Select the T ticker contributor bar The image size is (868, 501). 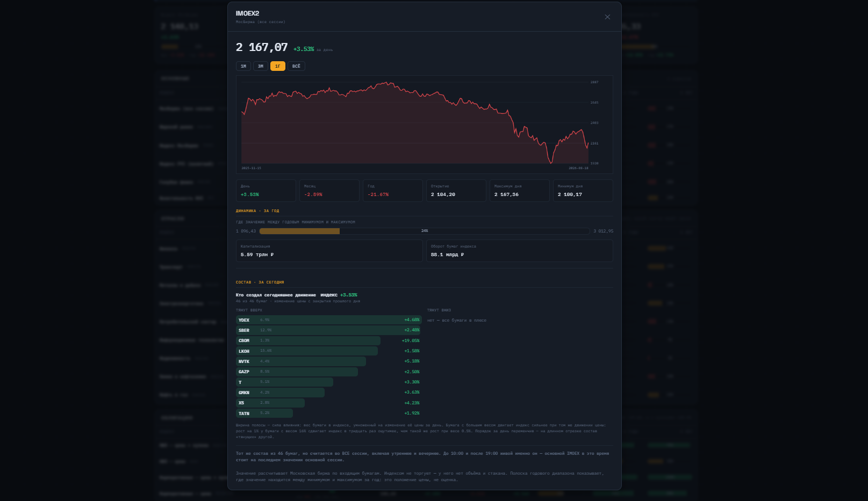pyautogui.click(x=328, y=382)
